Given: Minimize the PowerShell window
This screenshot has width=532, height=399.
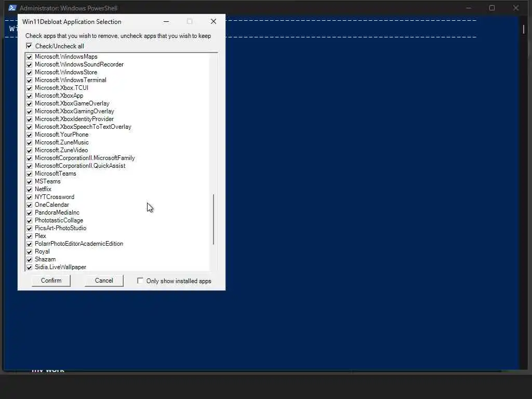Looking at the screenshot, I should 468,8.
